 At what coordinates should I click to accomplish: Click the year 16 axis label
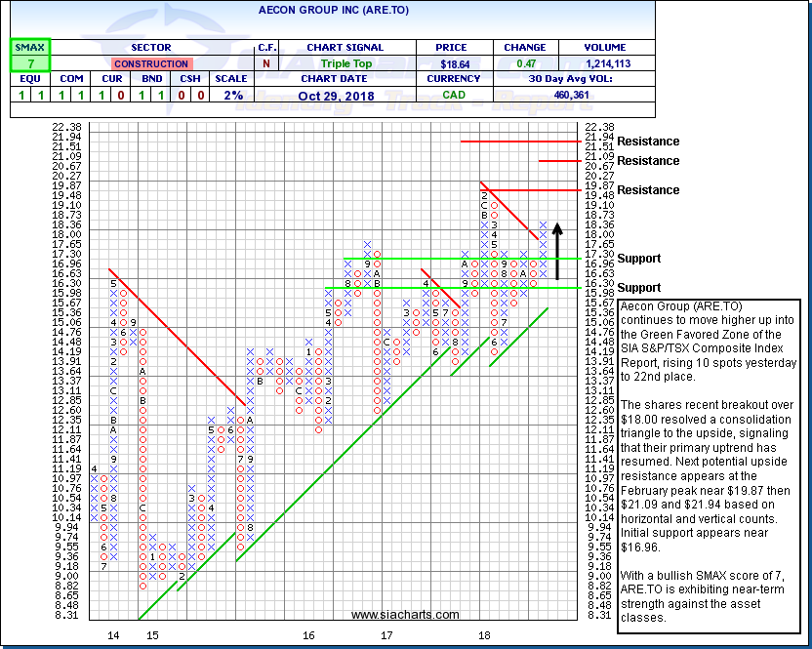[309, 634]
